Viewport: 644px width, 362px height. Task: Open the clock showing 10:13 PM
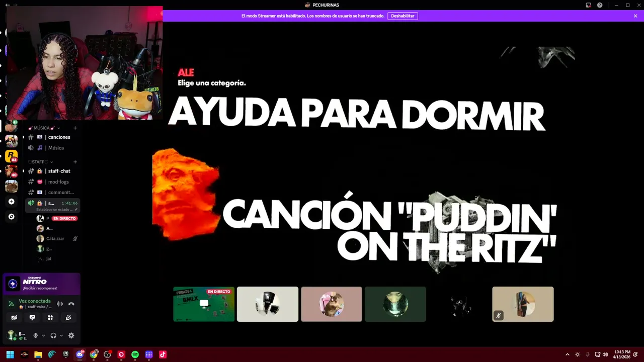tap(621, 354)
